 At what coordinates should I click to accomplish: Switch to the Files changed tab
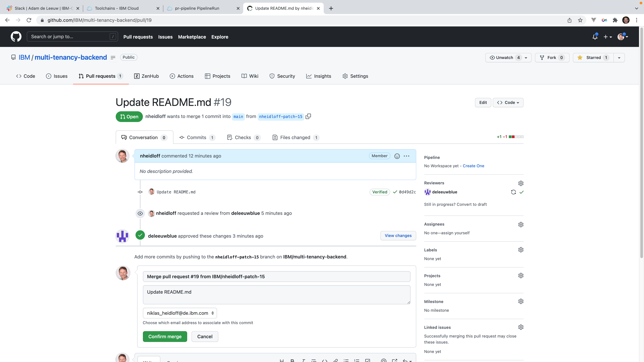tap(295, 138)
